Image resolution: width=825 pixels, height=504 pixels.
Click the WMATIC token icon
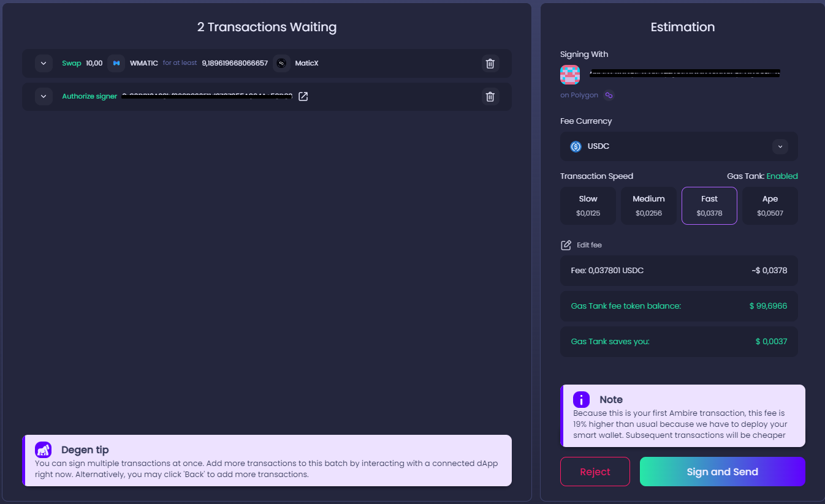[x=116, y=63]
